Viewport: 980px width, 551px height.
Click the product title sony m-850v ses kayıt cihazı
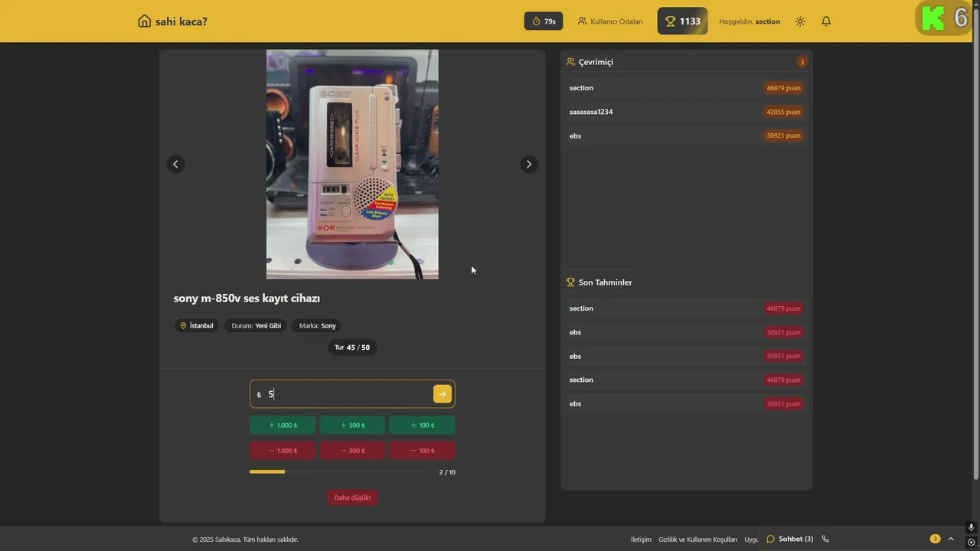pos(247,298)
